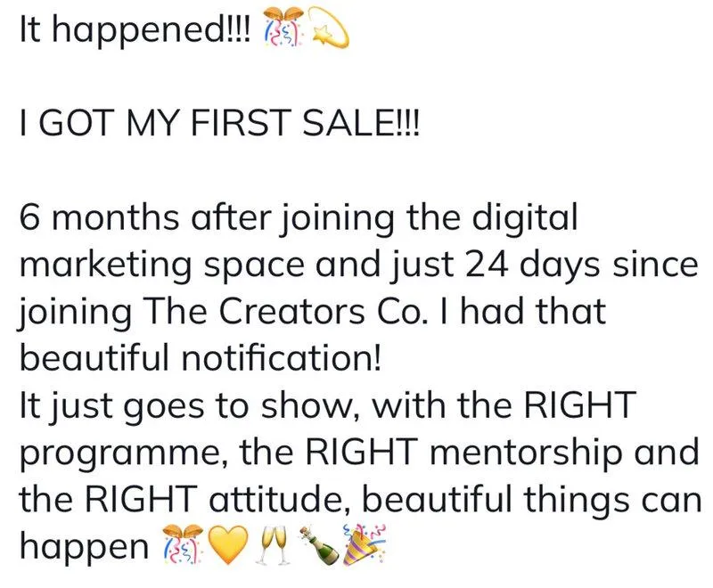Click the champagne bottle emoji
The width and height of the screenshot is (713, 588).
point(319,545)
